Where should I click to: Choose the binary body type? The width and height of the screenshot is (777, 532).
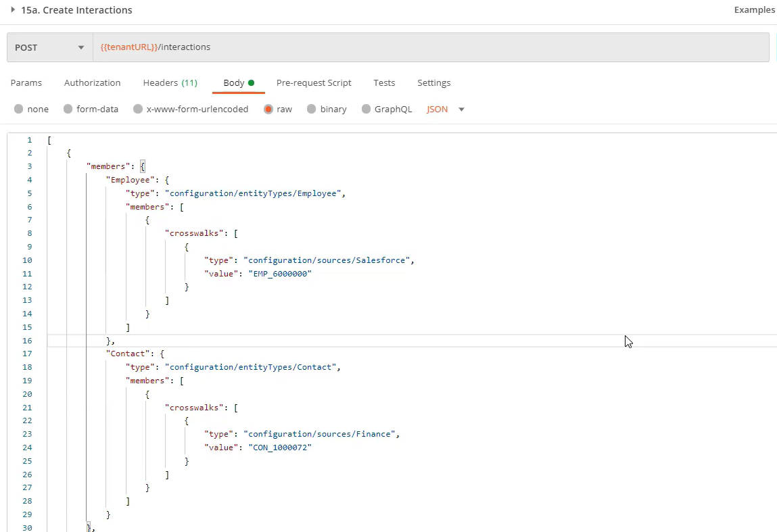[310, 109]
